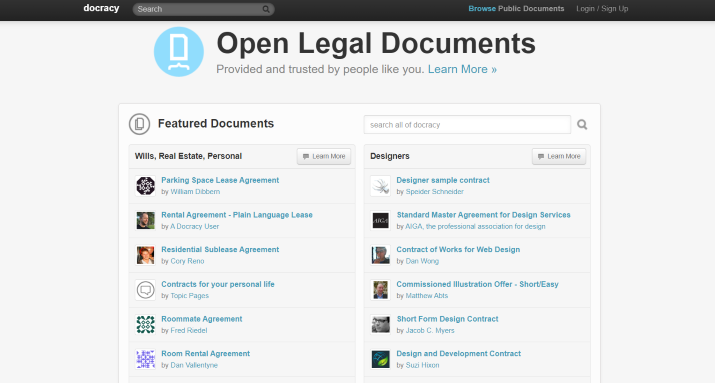Click the avatar beside Rental Agreement - Plain Language Lease

point(145,221)
